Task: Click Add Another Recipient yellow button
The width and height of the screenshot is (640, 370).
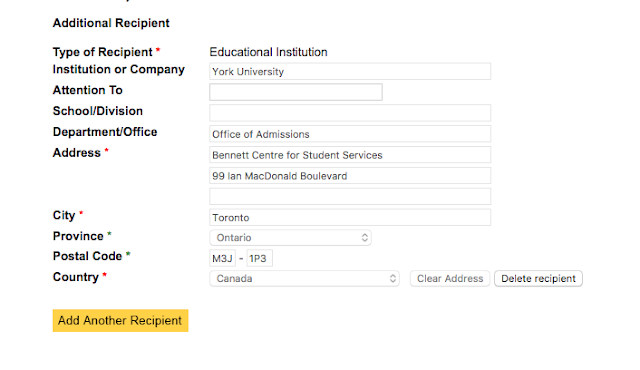Action: click(120, 321)
